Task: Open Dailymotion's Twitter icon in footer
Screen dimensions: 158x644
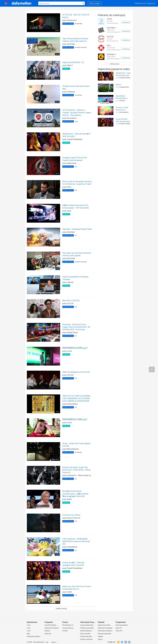Action: 122,642
